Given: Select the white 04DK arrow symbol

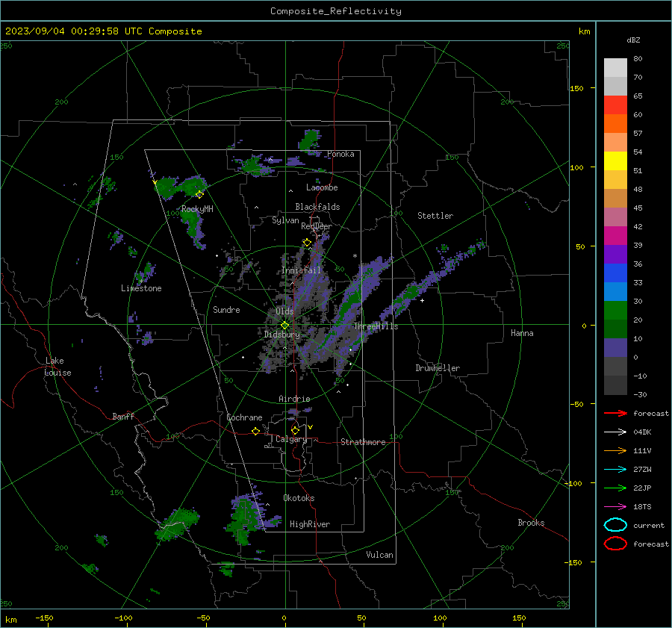Looking at the screenshot, I should click(x=615, y=432).
